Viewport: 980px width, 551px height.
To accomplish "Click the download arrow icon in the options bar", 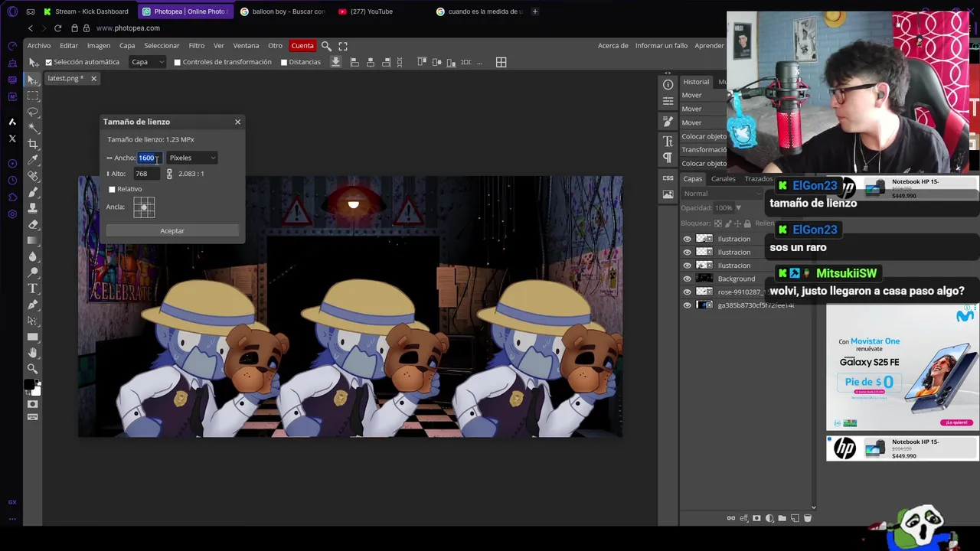I will click(x=335, y=62).
